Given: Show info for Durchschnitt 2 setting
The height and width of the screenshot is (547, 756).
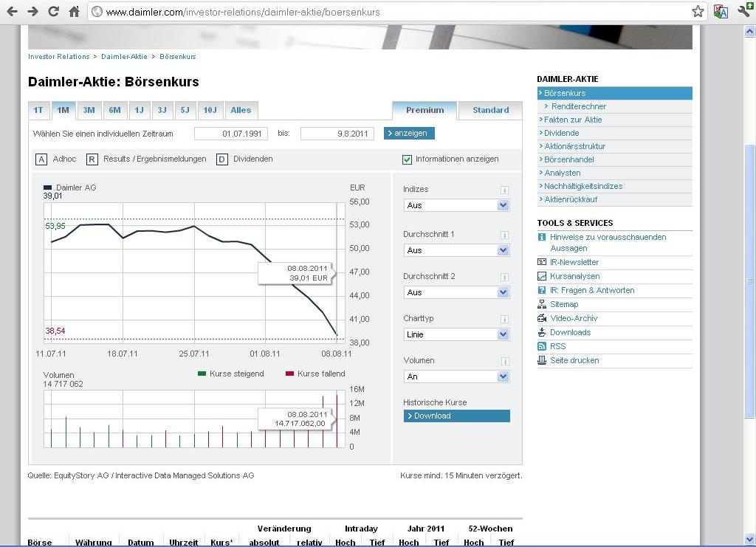Looking at the screenshot, I should tap(504, 277).
